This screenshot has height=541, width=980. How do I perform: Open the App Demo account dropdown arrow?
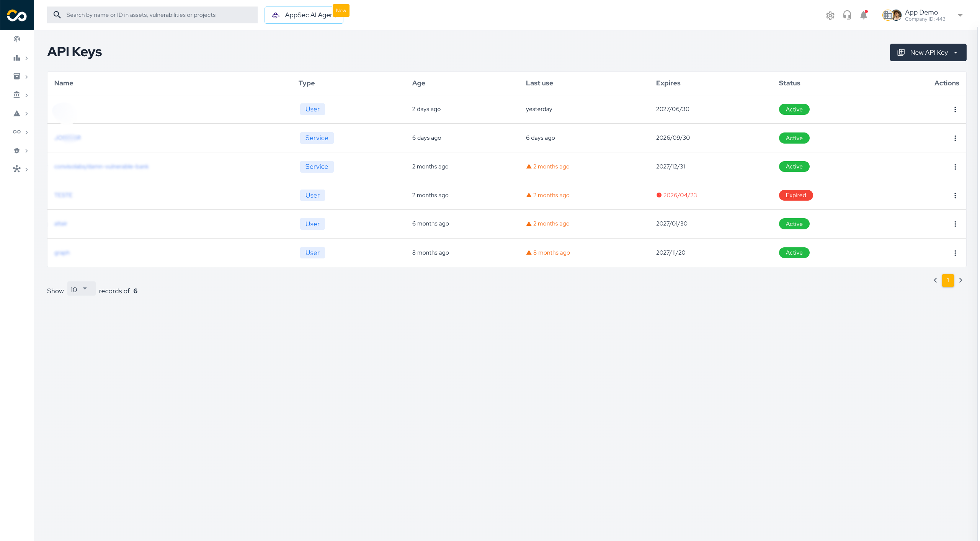click(x=960, y=15)
